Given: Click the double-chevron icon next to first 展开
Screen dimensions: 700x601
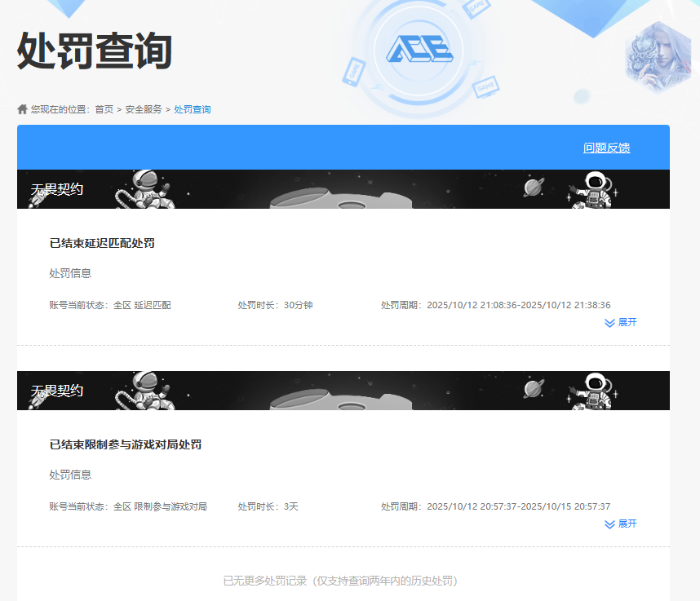Looking at the screenshot, I should [x=608, y=322].
